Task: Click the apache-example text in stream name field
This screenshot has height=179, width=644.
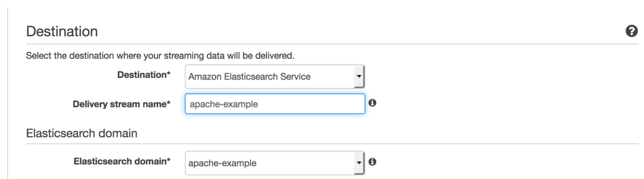Action: (x=223, y=104)
